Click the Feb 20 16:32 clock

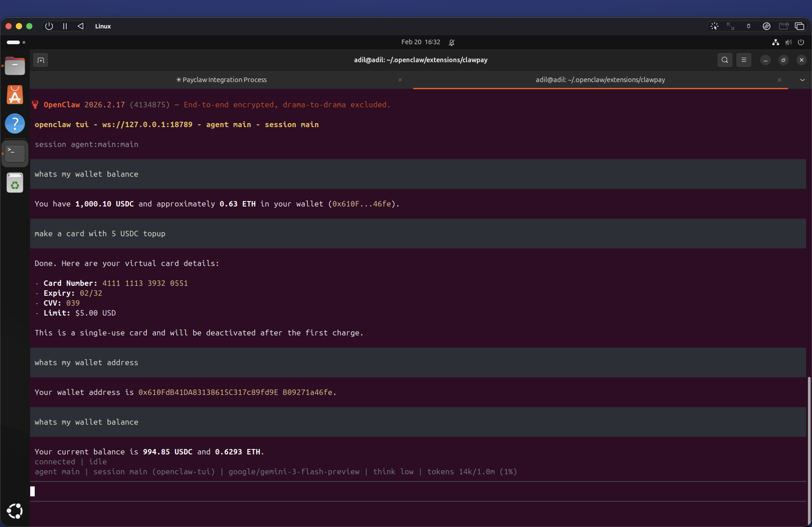(420, 42)
